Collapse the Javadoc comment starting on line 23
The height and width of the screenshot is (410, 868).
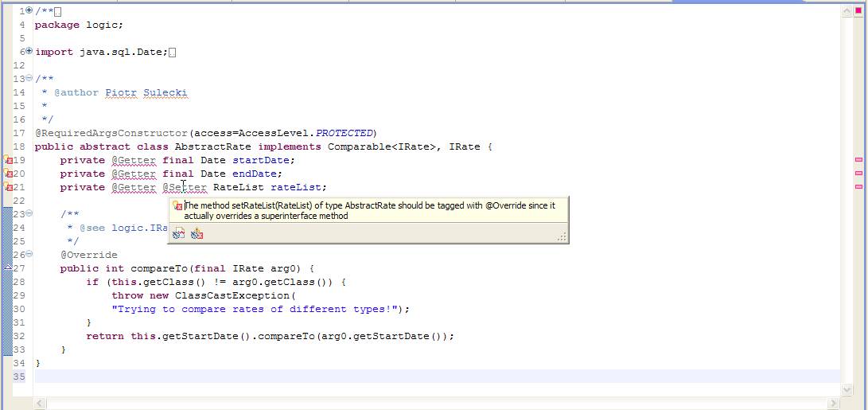click(29, 213)
